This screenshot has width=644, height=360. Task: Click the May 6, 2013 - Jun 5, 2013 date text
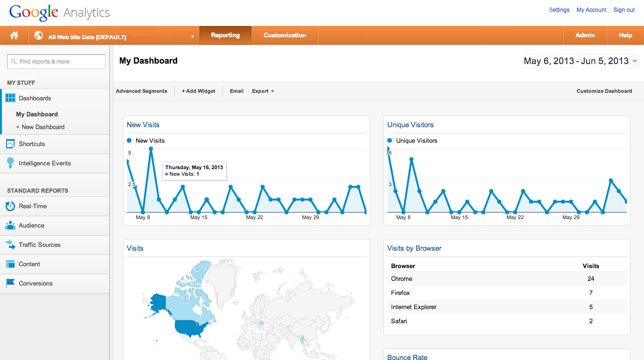pyautogui.click(x=576, y=61)
